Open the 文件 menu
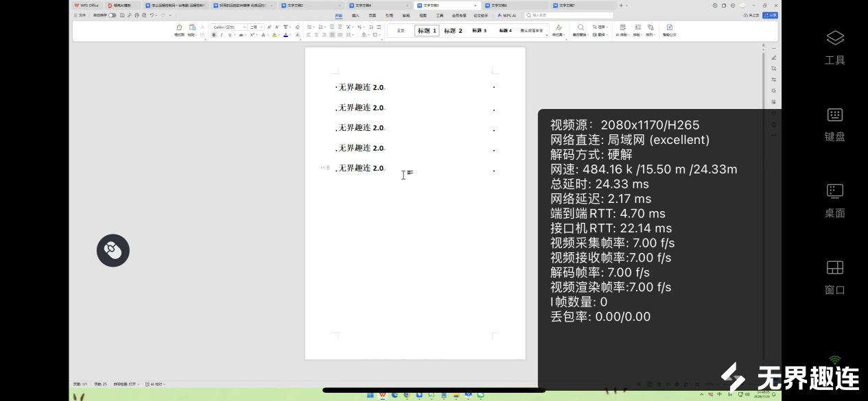This screenshot has height=401, width=868. 80,15
